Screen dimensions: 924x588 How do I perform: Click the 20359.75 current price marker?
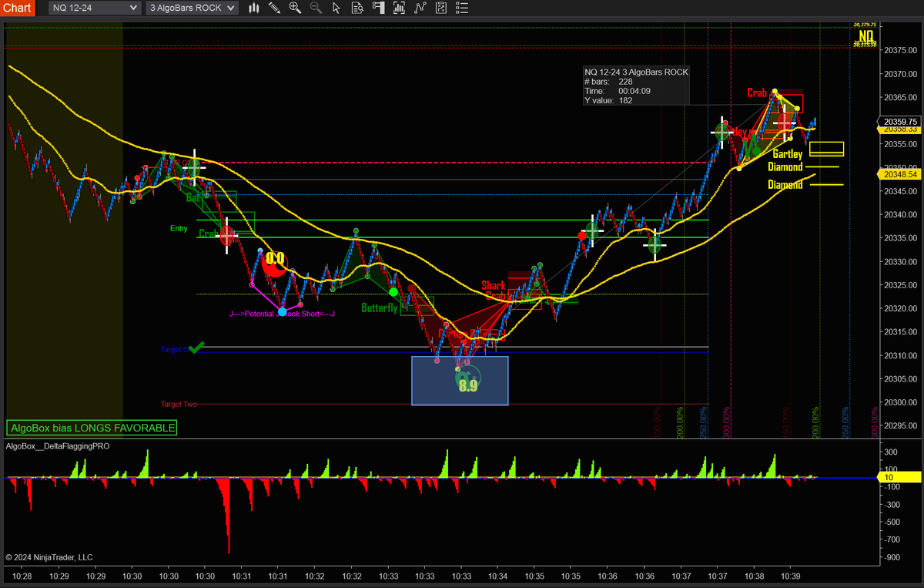[899, 122]
